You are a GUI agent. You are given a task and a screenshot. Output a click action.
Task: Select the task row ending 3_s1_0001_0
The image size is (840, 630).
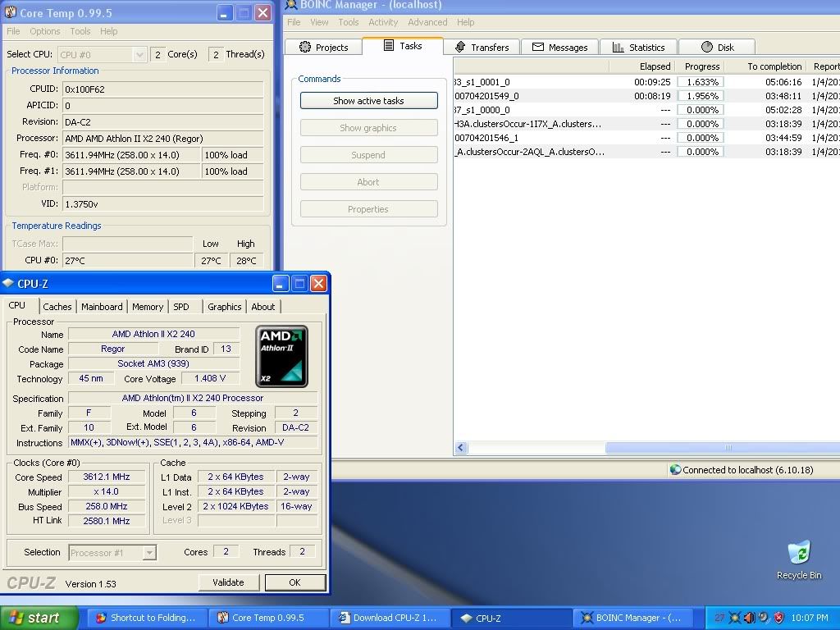coord(646,82)
